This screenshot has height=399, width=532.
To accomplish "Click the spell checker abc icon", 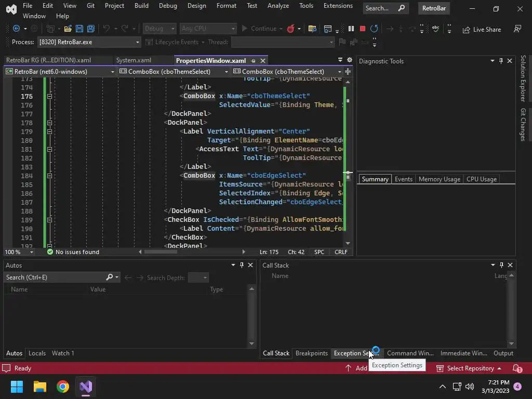I will [435, 29].
